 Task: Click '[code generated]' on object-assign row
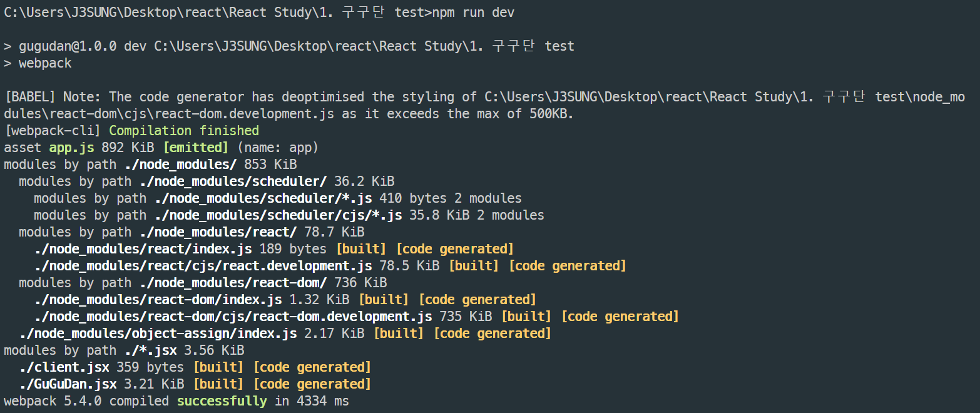493,334
